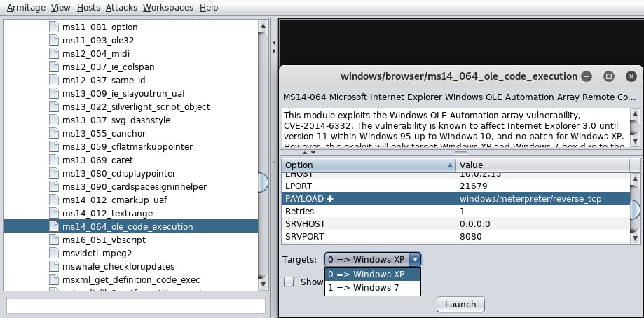Image resolution: width=644 pixels, height=318 pixels.
Task: Click the ms12_037_ie_colspan file icon
Action: click(54, 67)
